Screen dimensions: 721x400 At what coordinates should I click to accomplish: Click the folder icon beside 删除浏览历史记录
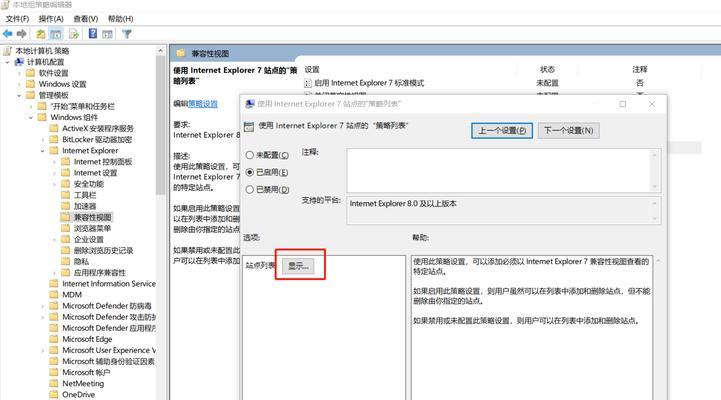[66, 250]
